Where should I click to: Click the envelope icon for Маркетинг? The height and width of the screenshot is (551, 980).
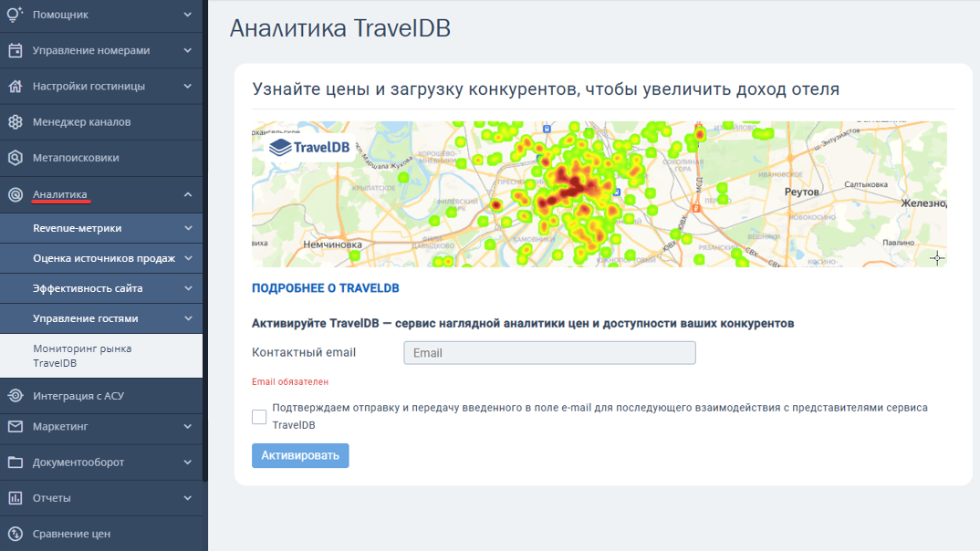[15, 426]
